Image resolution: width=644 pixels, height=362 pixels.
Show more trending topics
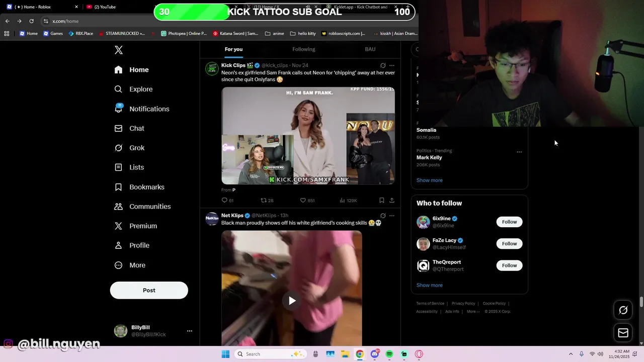tap(430, 180)
